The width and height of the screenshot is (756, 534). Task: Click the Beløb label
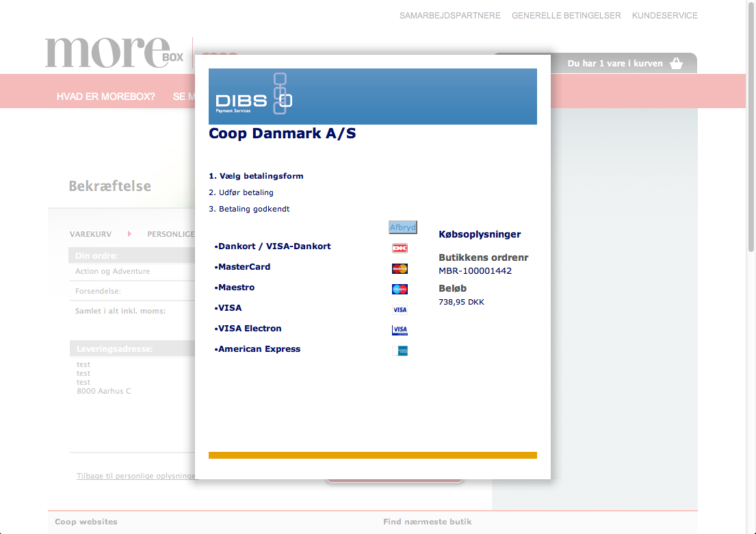point(452,288)
